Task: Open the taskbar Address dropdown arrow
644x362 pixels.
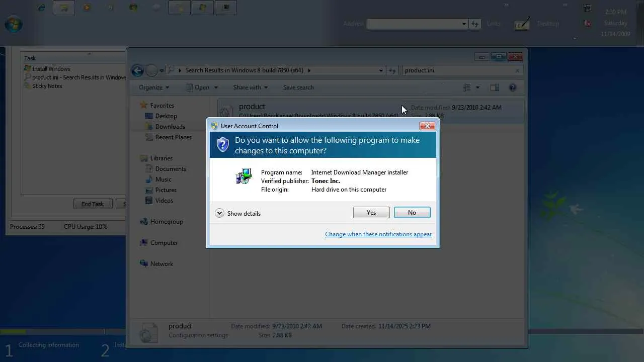Action: pyautogui.click(x=464, y=24)
